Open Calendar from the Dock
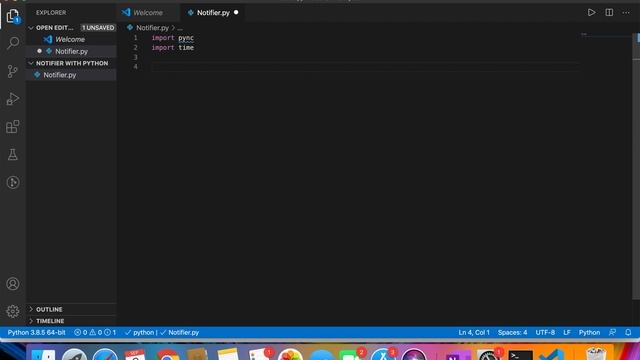Image resolution: width=640 pixels, height=360 pixels. click(135, 354)
